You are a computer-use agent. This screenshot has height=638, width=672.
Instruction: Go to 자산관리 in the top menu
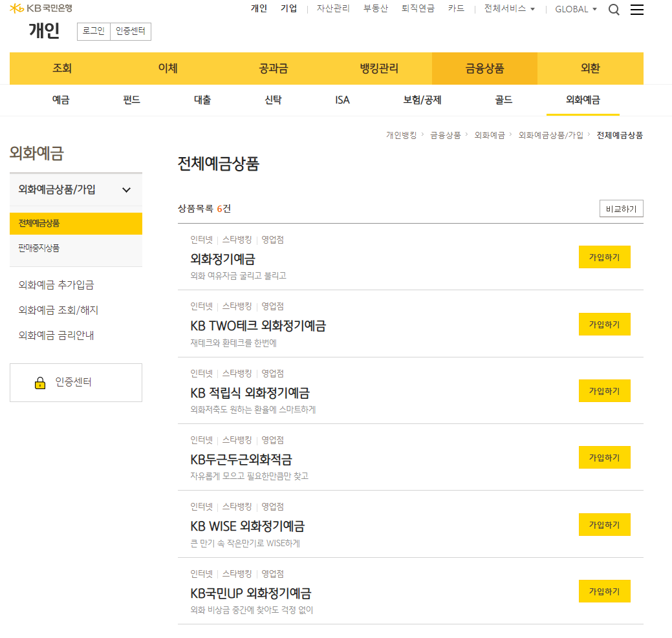(333, 8)
